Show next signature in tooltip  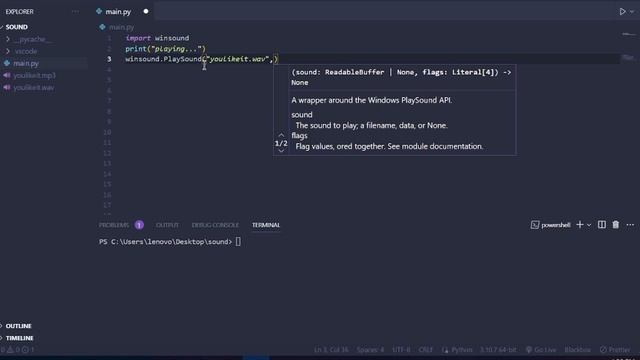click(x=281, y=151)
